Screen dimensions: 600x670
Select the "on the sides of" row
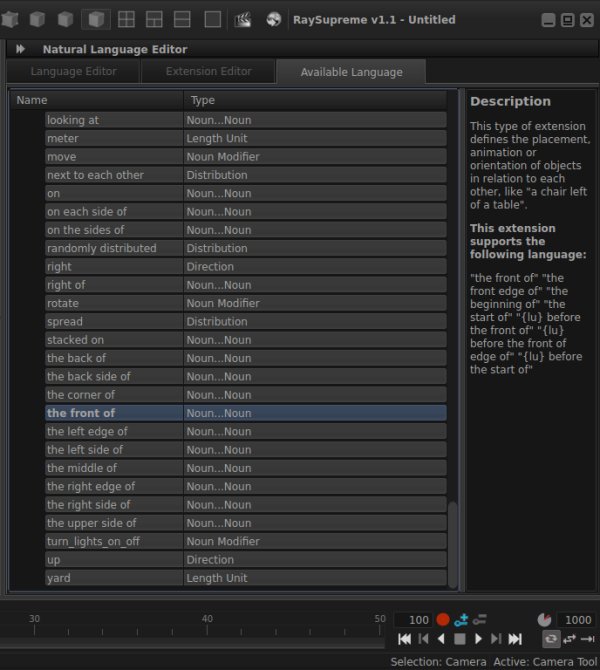pyautogui.click(x=246, y=230)
